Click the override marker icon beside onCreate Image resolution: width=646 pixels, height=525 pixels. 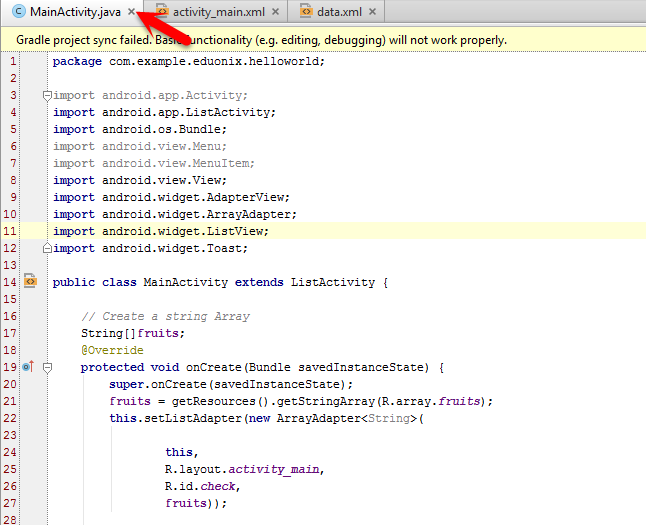coord(28,366)
